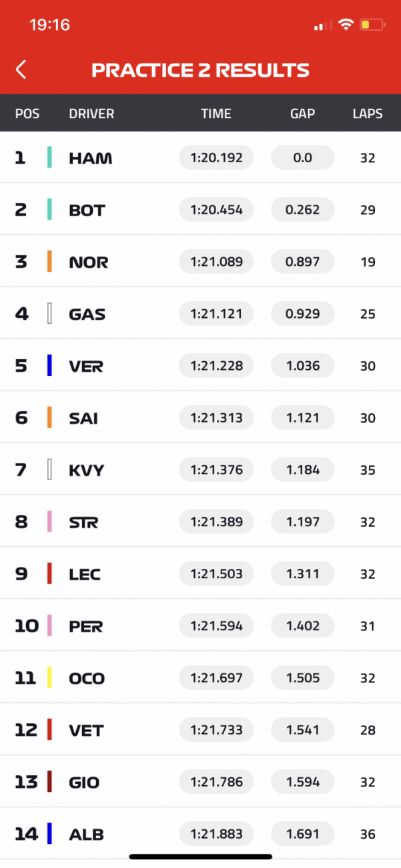Select HAM driver row
This screenshot has width=401, height=868.
click(200, 158)
